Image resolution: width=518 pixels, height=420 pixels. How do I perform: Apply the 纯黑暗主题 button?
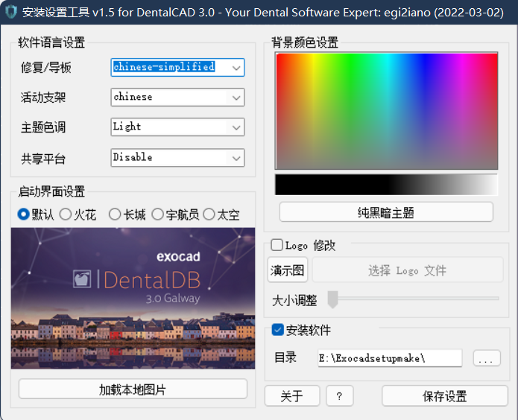[386, 212]
